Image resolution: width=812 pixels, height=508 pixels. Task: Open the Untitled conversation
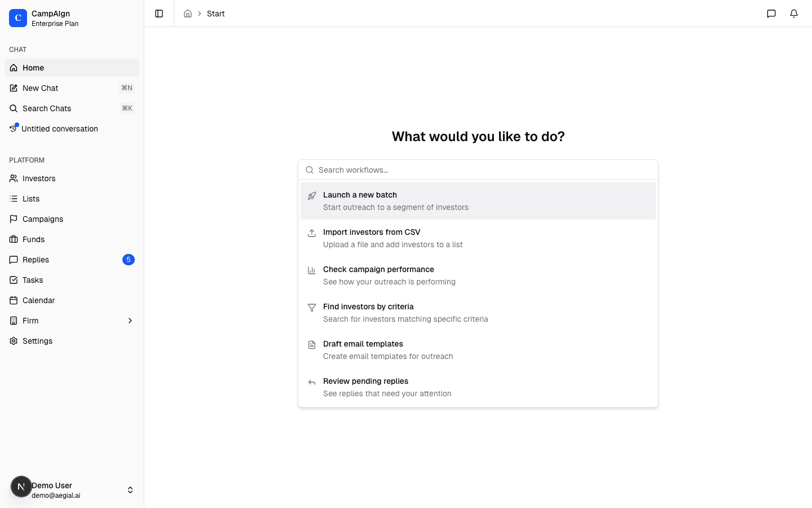point(59,129)
